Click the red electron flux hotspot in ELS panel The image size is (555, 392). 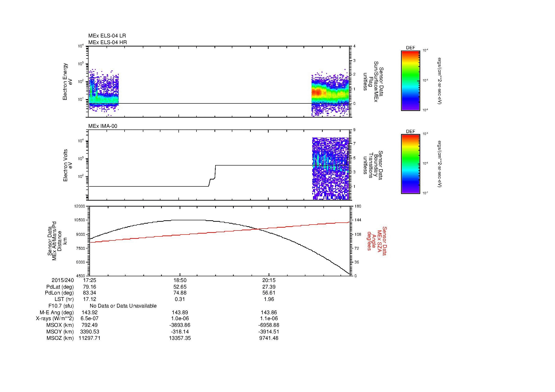(x=317, y=92)
